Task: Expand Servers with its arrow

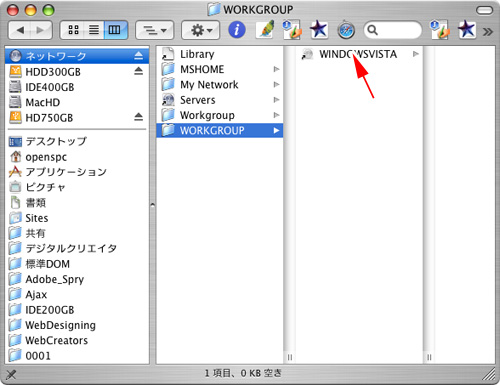Action: coord(276,100)
